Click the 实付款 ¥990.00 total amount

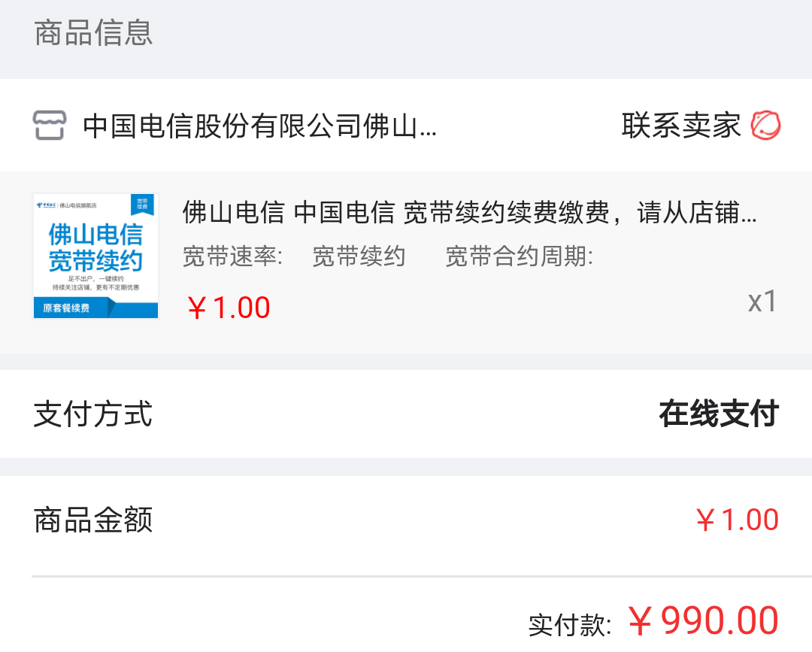tap(703, 621)
